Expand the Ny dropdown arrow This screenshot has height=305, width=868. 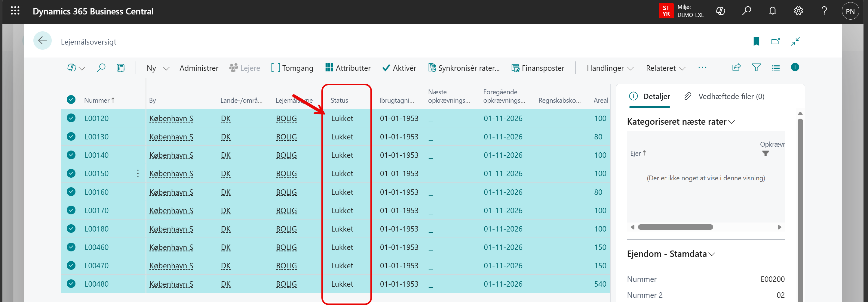click(x=166, y=68)
